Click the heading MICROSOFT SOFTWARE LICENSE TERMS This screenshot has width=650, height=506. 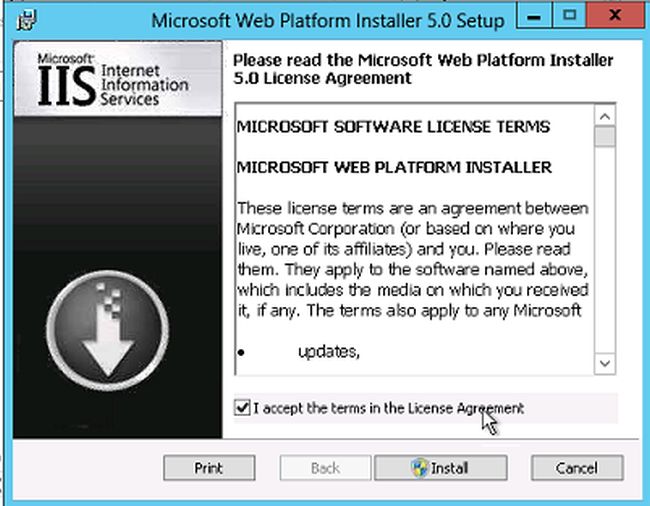point(393,127)
